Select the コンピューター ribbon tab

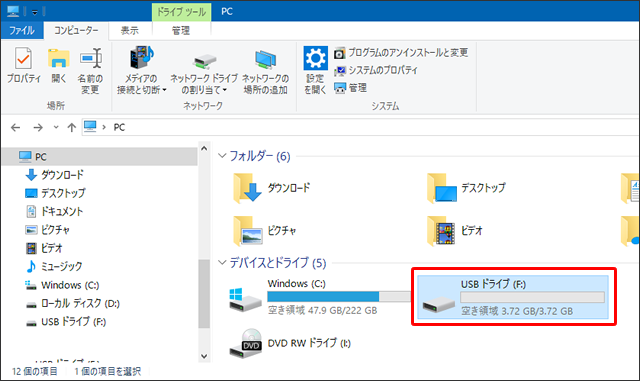point(76,30)
